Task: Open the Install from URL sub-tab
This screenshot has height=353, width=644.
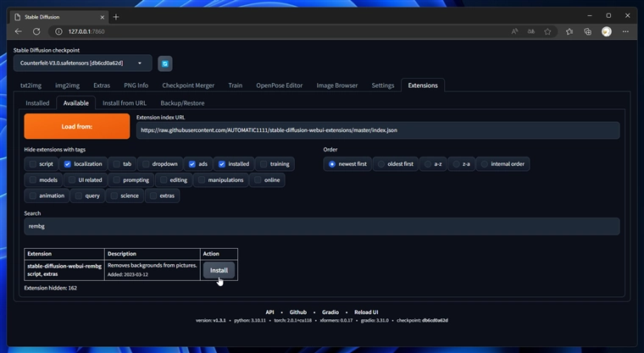Action: [x=125, y=103]
